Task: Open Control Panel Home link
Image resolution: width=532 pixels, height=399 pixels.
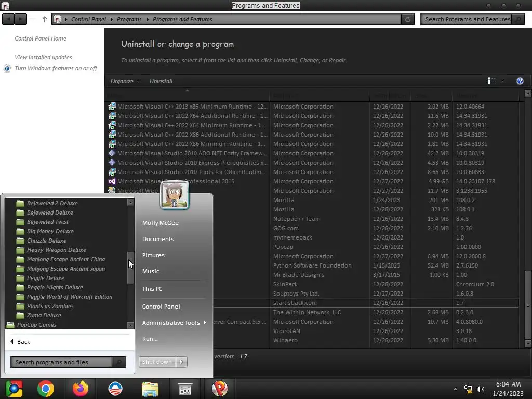Action: 41,38
